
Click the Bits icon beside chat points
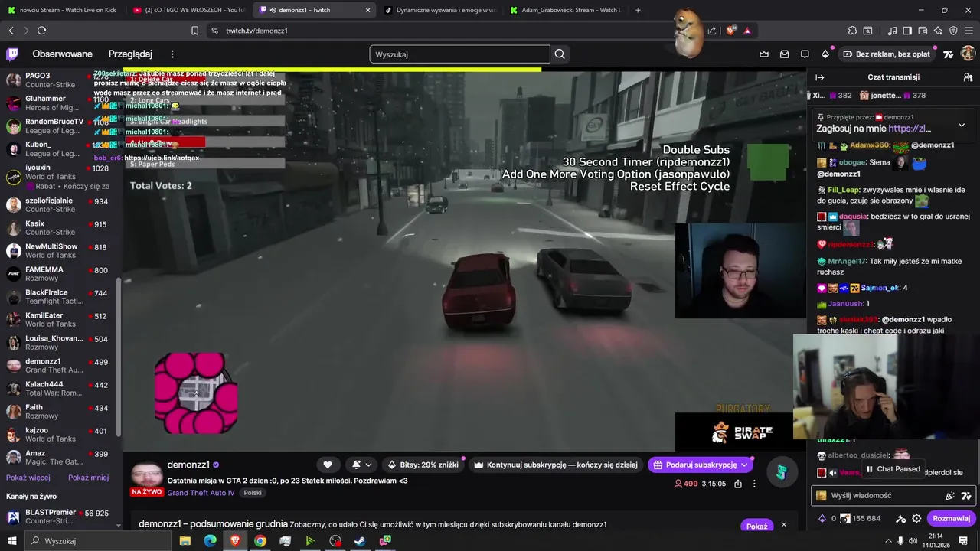tap(822, 518)
